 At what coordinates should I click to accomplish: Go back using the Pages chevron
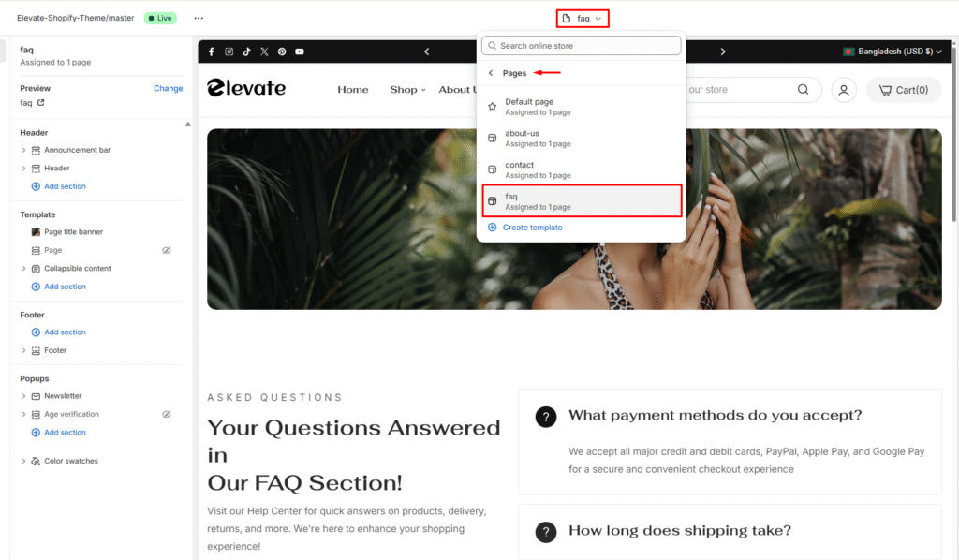point(491,73)
